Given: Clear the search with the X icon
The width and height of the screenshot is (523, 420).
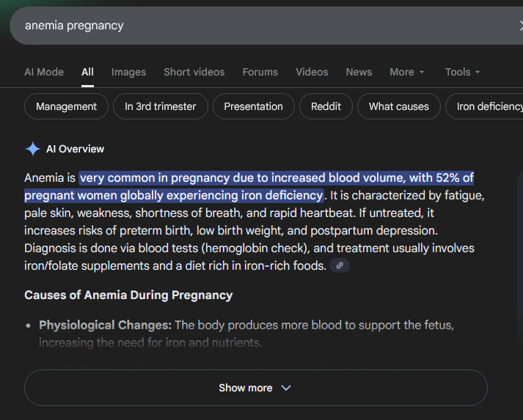Looking at the screenshot, I should [x=521, y=26].
